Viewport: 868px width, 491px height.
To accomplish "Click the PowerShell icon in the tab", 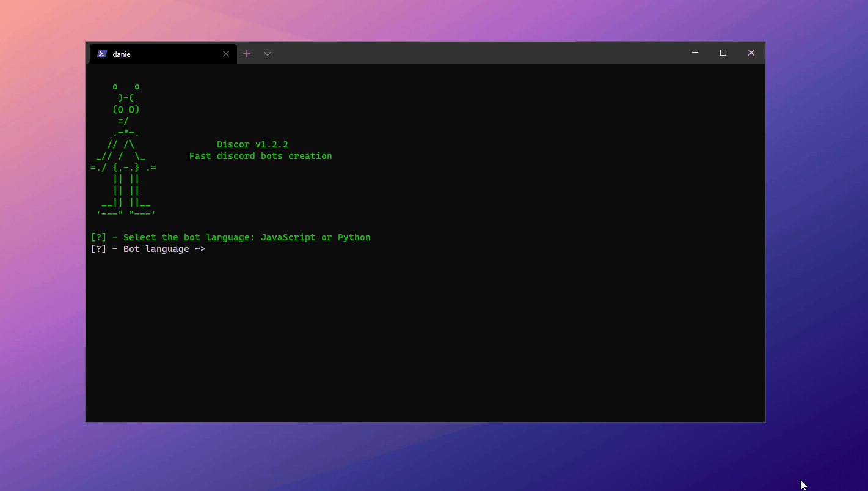I will point(102,54).
